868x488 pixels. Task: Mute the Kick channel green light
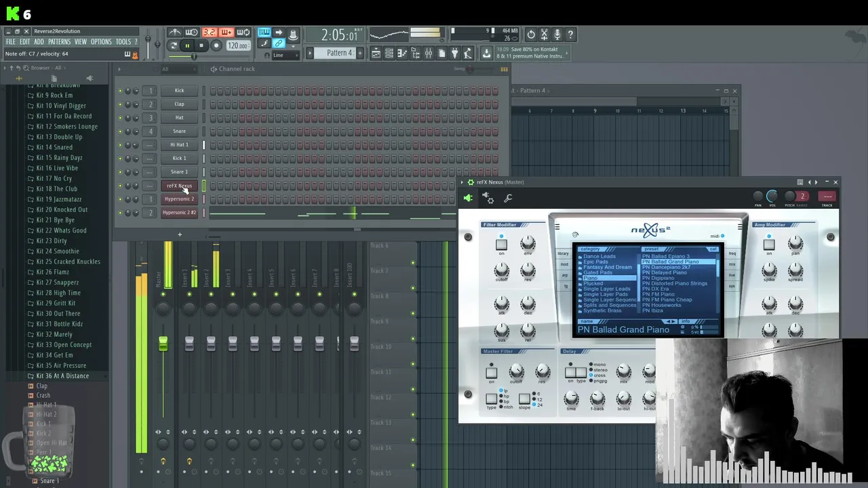tap(120, 91)
